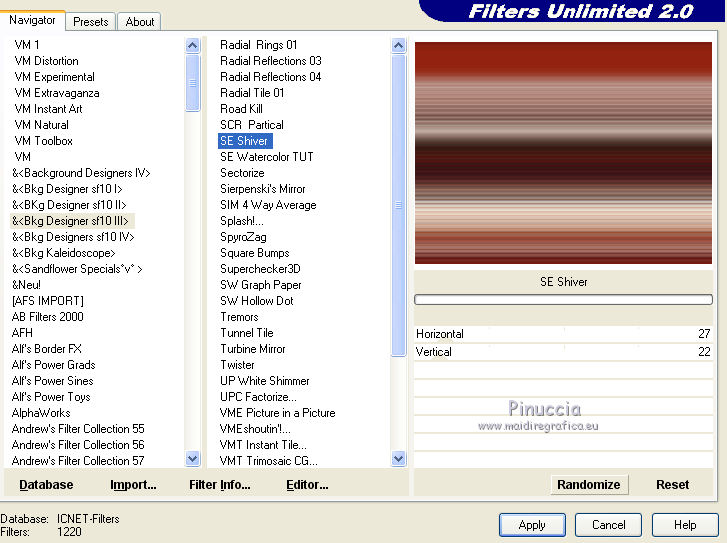Choose the Road Kill filter

(x=242, y=109)
